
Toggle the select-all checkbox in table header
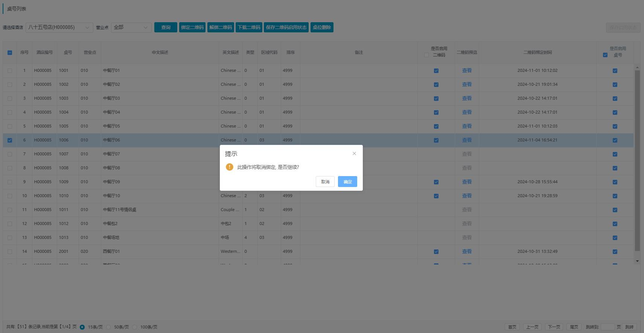[x=10, y=53]
